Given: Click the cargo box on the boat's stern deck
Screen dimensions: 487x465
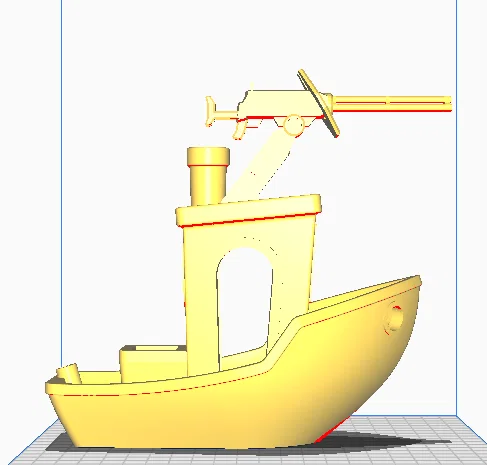Looking at the screenshot, I should click(153, 364).
